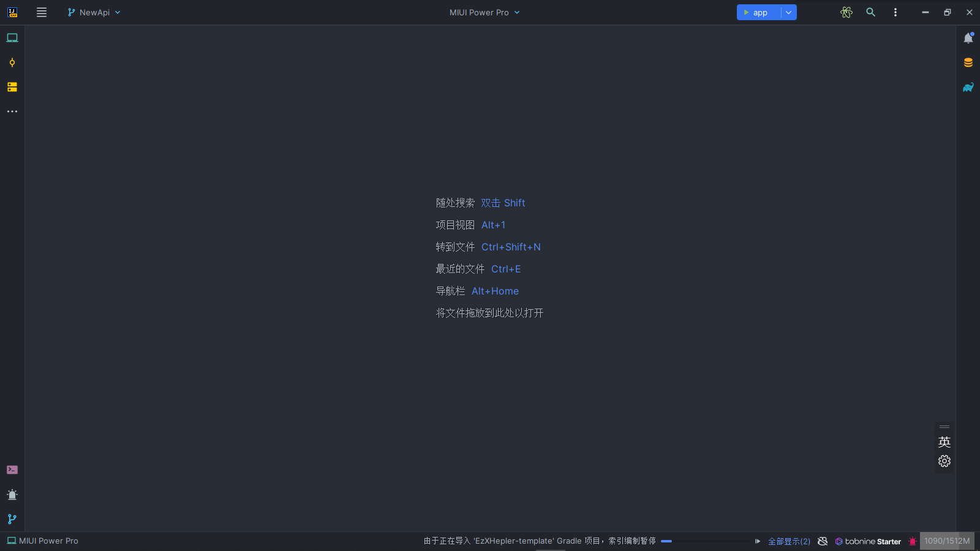Resume the paused indexing process
This screenshot has width=980, height=551.
[758, 541]
